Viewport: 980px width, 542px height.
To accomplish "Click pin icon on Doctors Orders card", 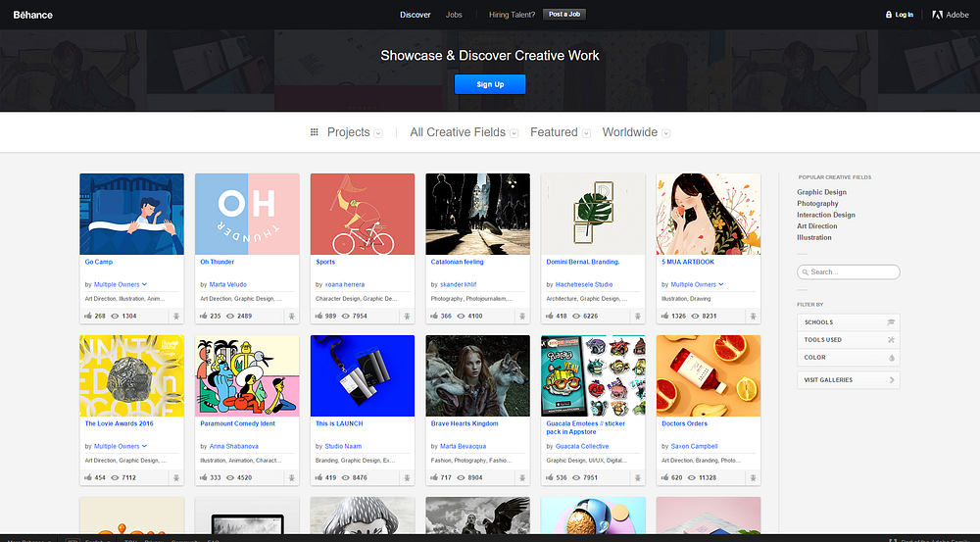I will pyautogui.click(x=753, y=477).
